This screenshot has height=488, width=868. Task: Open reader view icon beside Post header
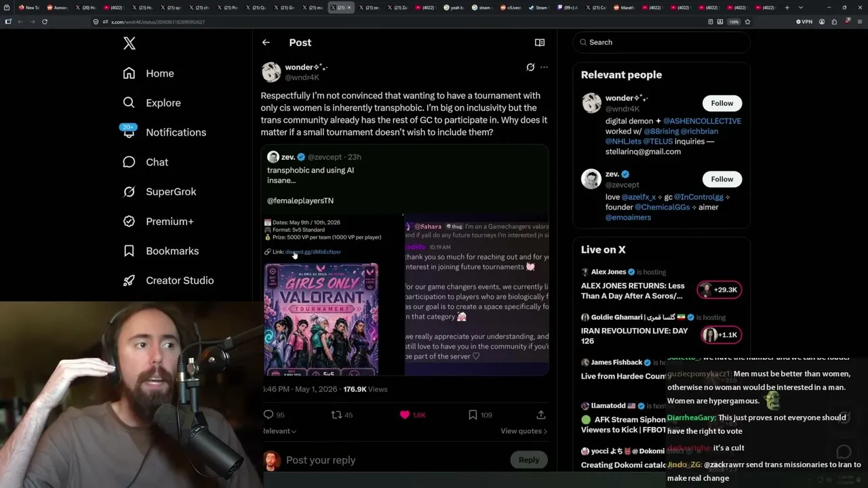[540, 42]
